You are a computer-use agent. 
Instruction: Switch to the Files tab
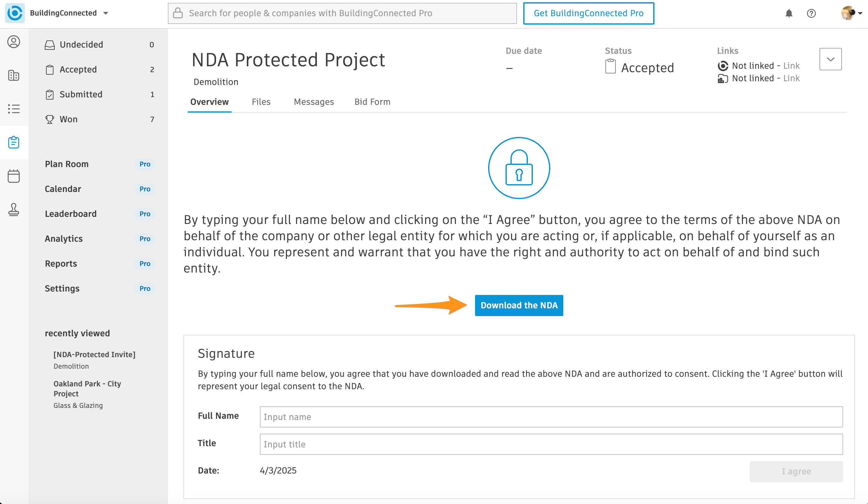tap(261, 102)
